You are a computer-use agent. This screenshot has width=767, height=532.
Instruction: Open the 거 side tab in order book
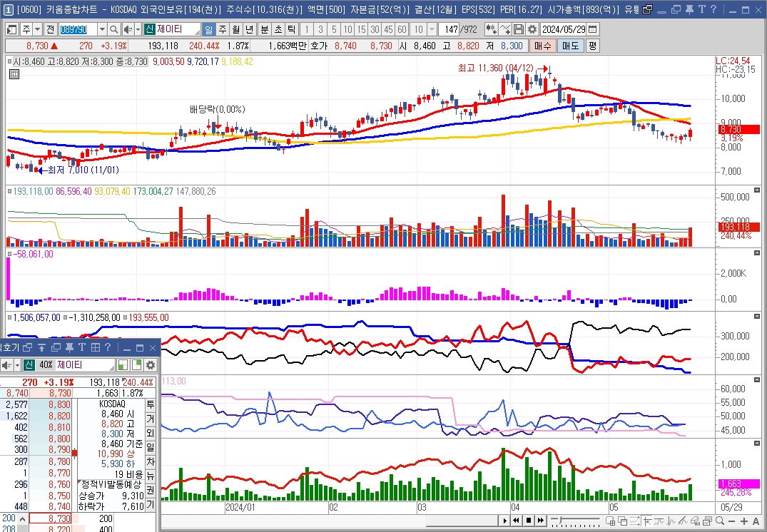click(150, 419)
